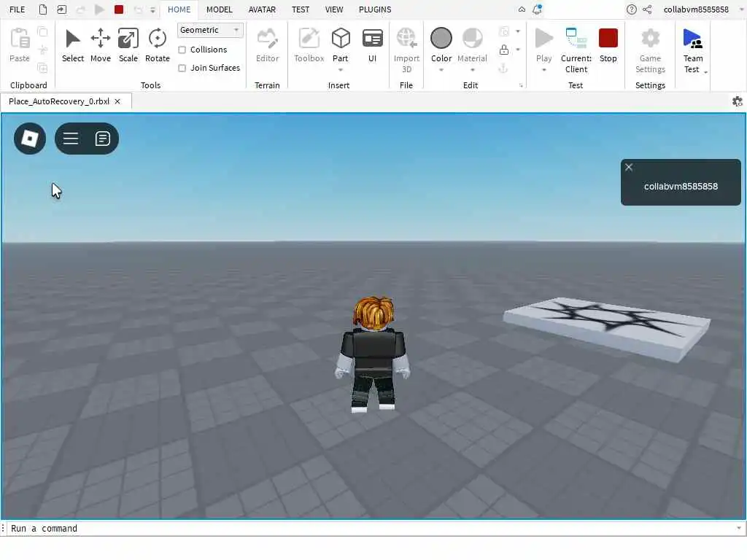Click the red stop icon in quick access bar
The image size is (747, 560).
point(119,9)
